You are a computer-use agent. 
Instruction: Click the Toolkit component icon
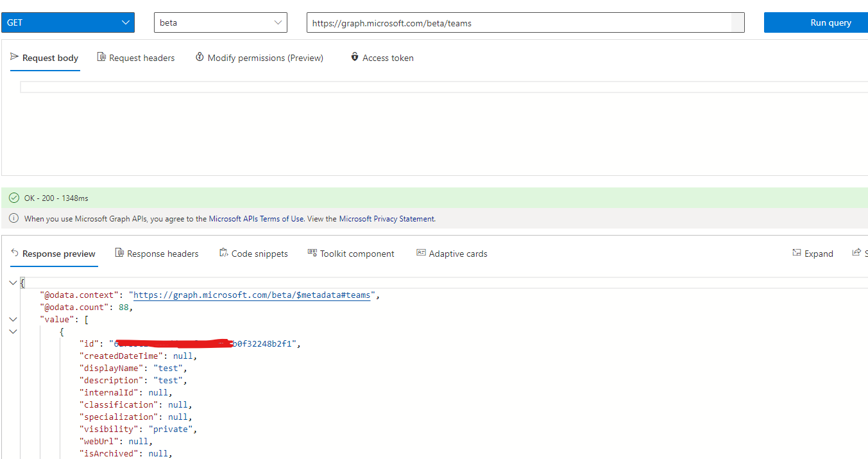pyautogui.click(x=312, y=253)
